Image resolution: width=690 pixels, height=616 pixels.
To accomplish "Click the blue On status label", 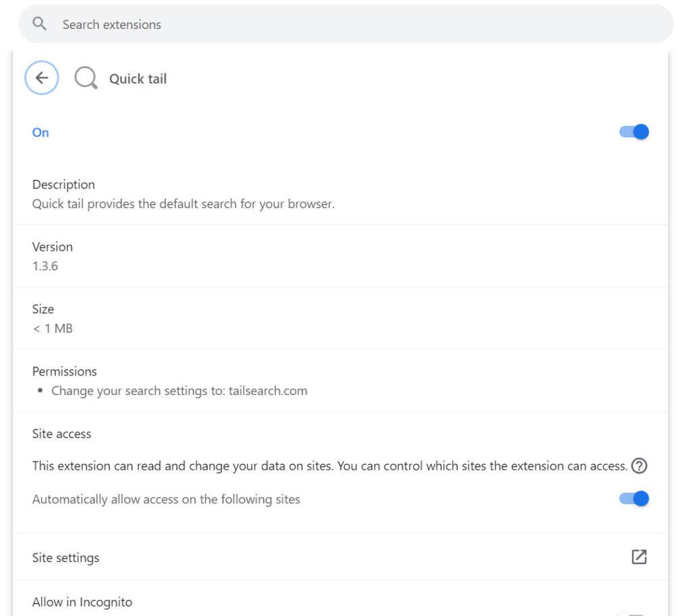I will point(40,133).
